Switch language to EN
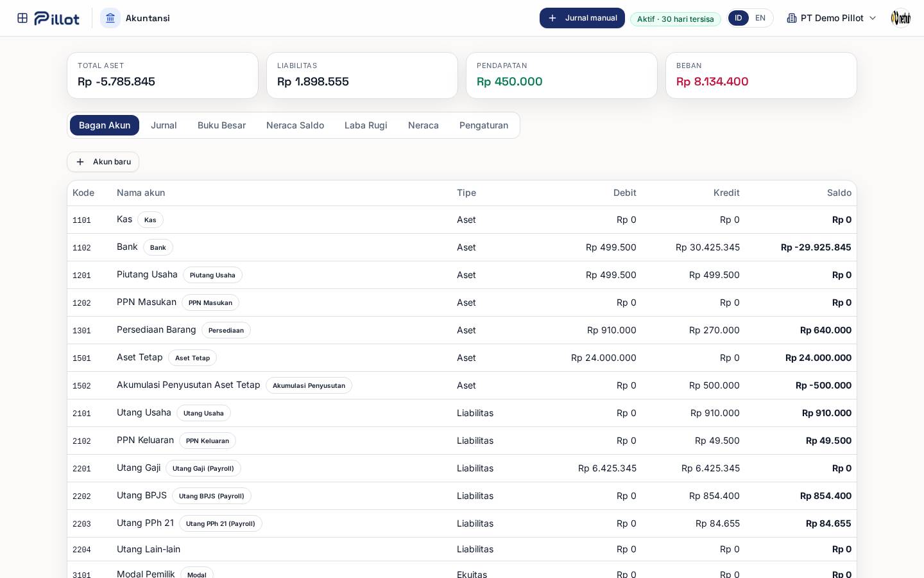Screen dimensions: 924x578 pyautogui.click(x=760, y=18)
